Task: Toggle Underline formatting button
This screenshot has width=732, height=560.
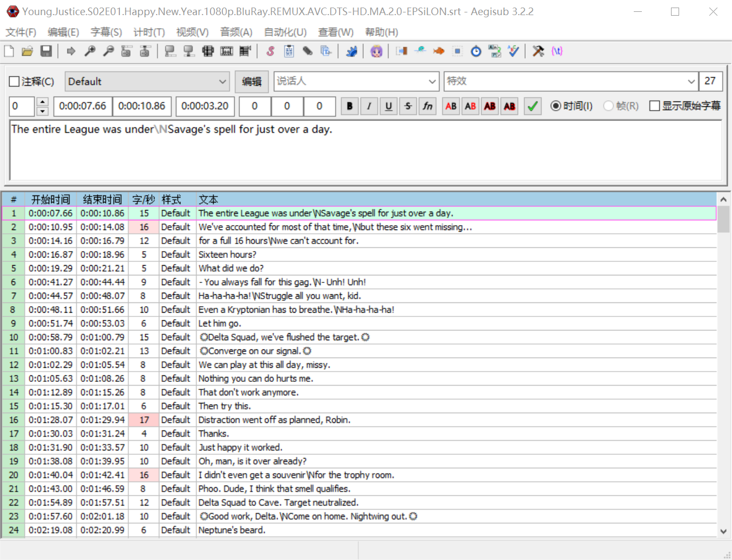Action: (389, 106)
